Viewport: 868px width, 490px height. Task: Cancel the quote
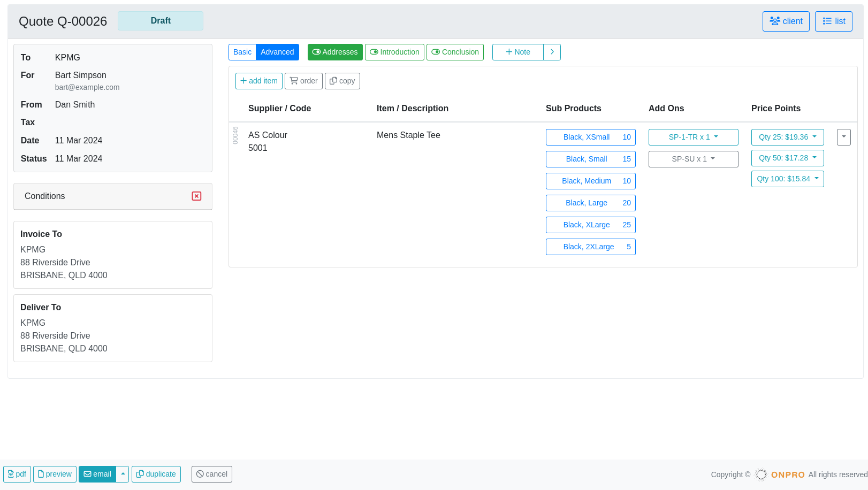212,474
